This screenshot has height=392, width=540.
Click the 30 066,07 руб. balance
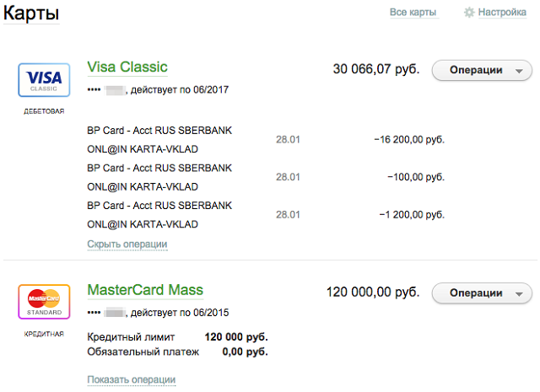376,69
